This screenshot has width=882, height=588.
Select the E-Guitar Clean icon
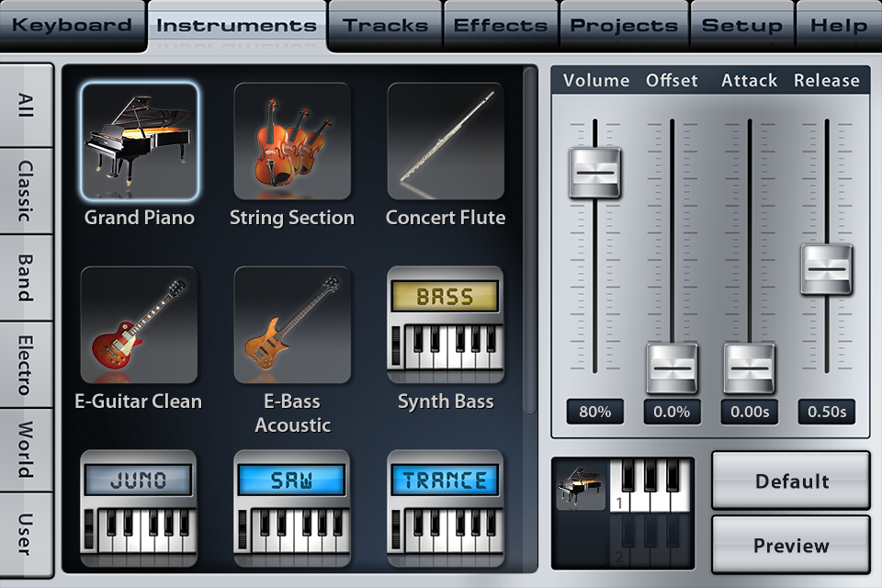[x=139, y=325]
